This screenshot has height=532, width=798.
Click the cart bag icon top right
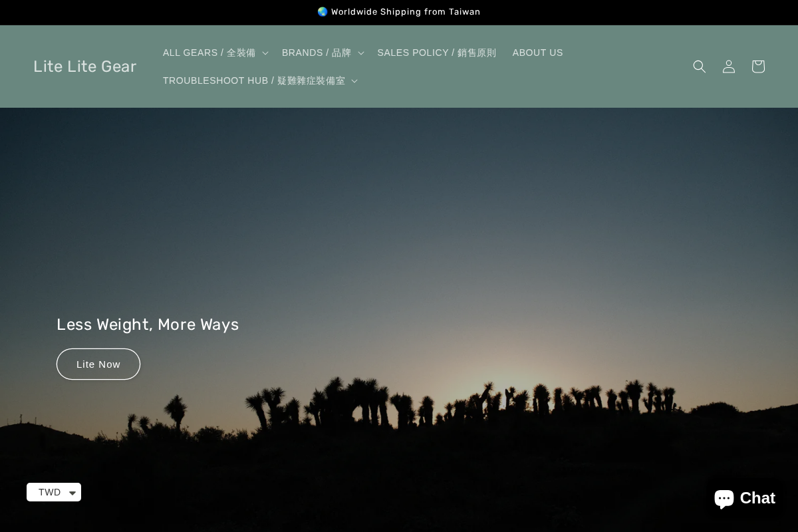(758, 66)
